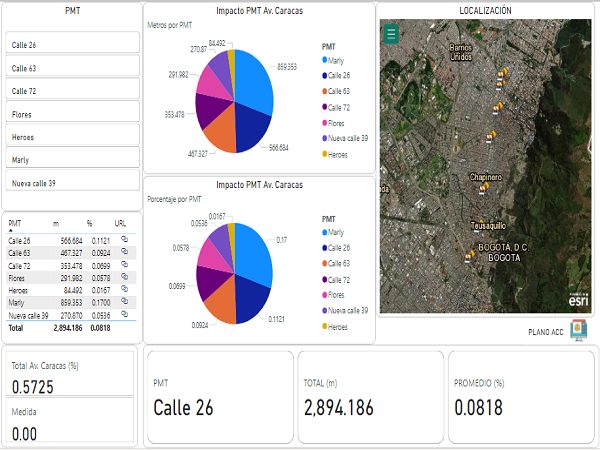600x450 pixels.
Task: Click the map marker near Chapinero label
Action: coord(484,188)
